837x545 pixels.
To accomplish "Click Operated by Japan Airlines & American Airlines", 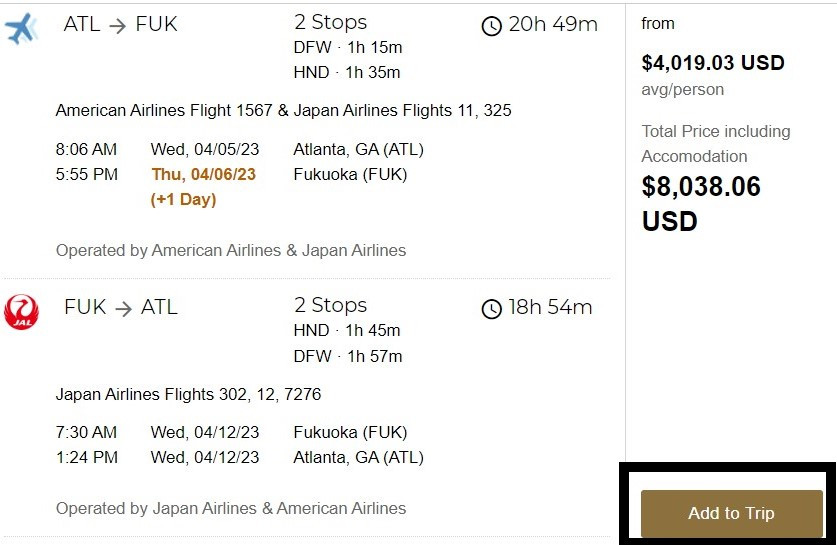I will click(231, 508).
